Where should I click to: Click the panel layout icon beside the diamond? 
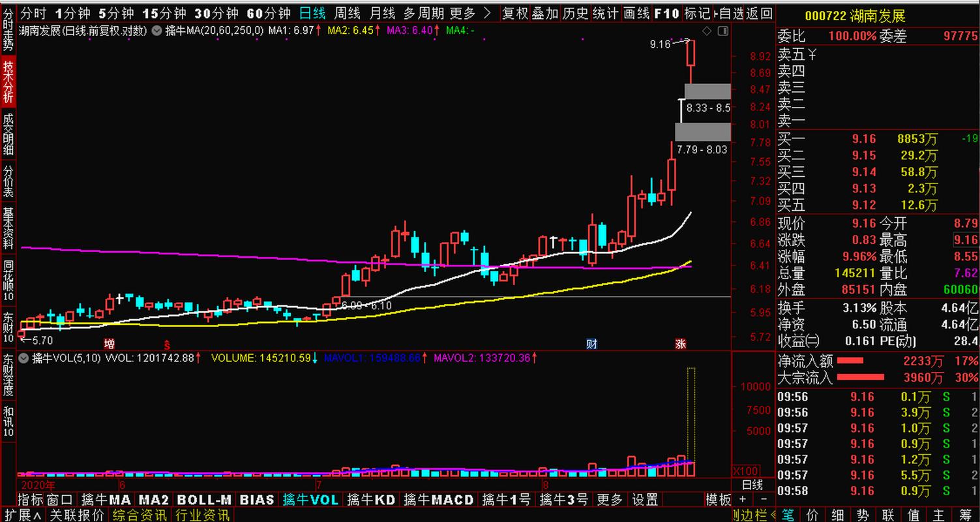722,31
